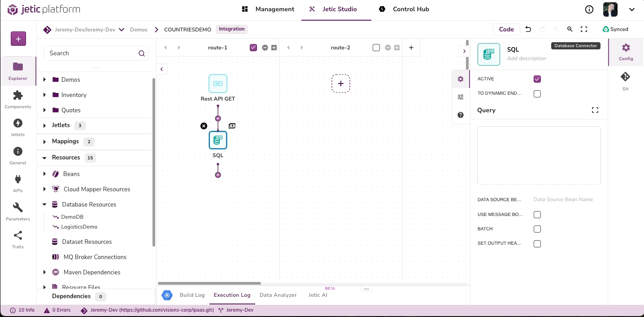The width and height of the screenshot is (644, 317).
Task: Open the LogisticsDemo database resource
Action: tap(79, 227)
